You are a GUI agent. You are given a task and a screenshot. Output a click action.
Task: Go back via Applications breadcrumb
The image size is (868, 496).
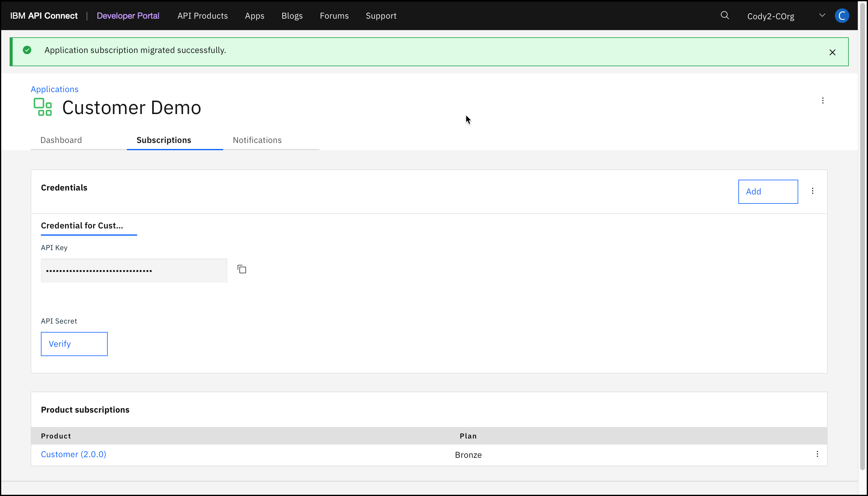(55, 89)
